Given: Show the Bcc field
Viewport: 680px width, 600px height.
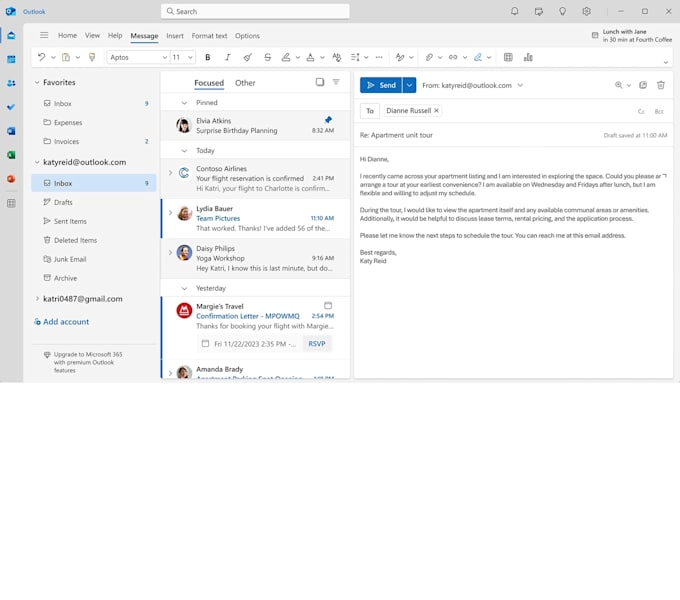Looking at the screenshot, I should (659, 111).
